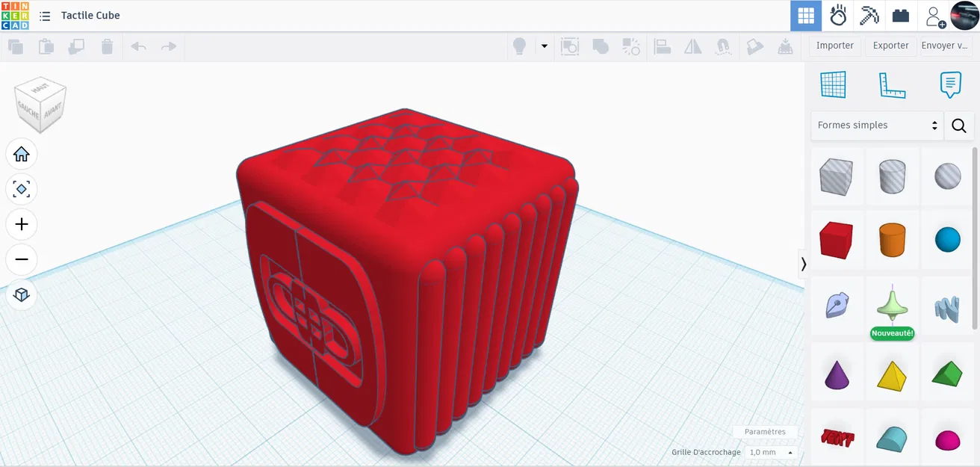Switch to the Bricks editor
This screenshot has width=980, height=467.
(x=900, y=15)
